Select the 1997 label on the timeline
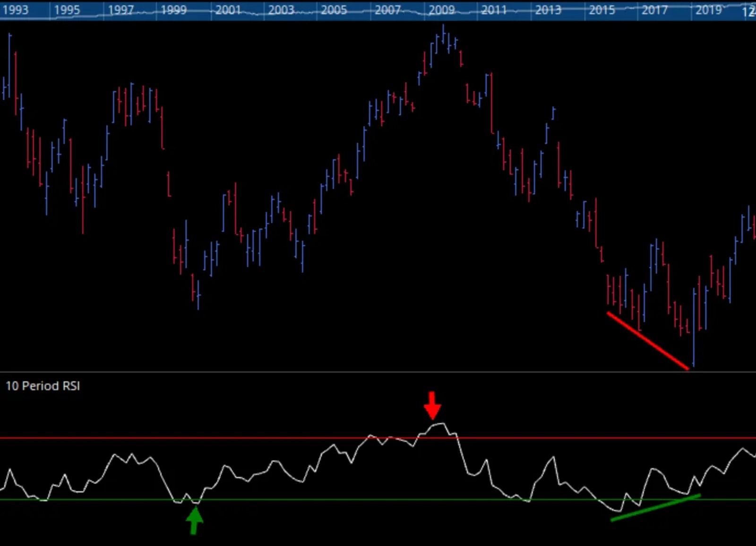Screen dimensions: 756x546 [121, 10]
